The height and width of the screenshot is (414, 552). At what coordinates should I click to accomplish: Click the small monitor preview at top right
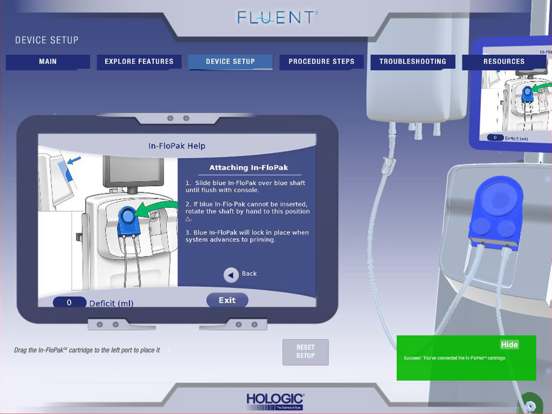pyautogui.click(x=512, y=94)
